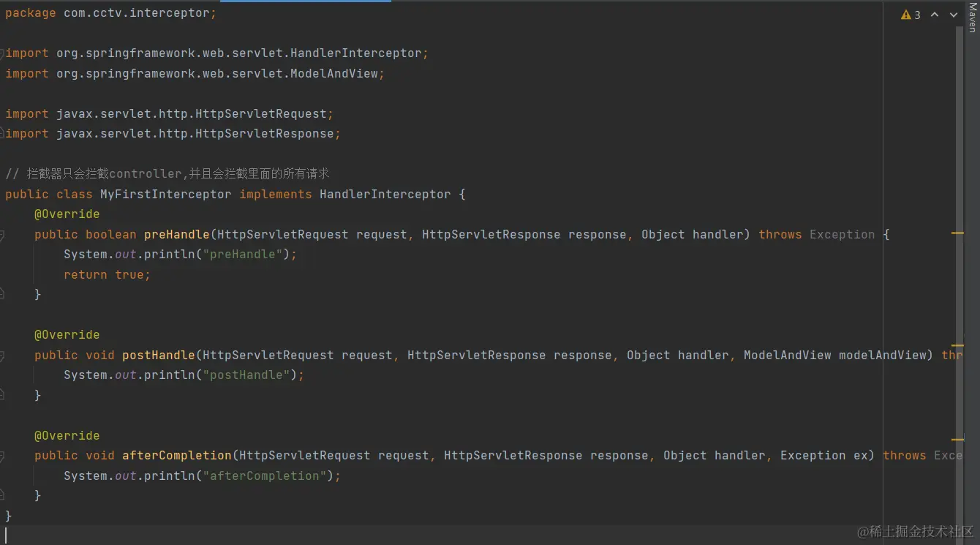
Task: Click HttpServletResponse in the javax import line
Action: pos(265,134)
